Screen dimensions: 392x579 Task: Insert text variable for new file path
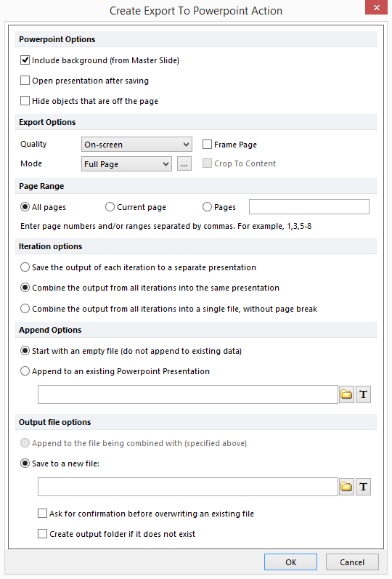pyautogui.click(x=363, y=487)
